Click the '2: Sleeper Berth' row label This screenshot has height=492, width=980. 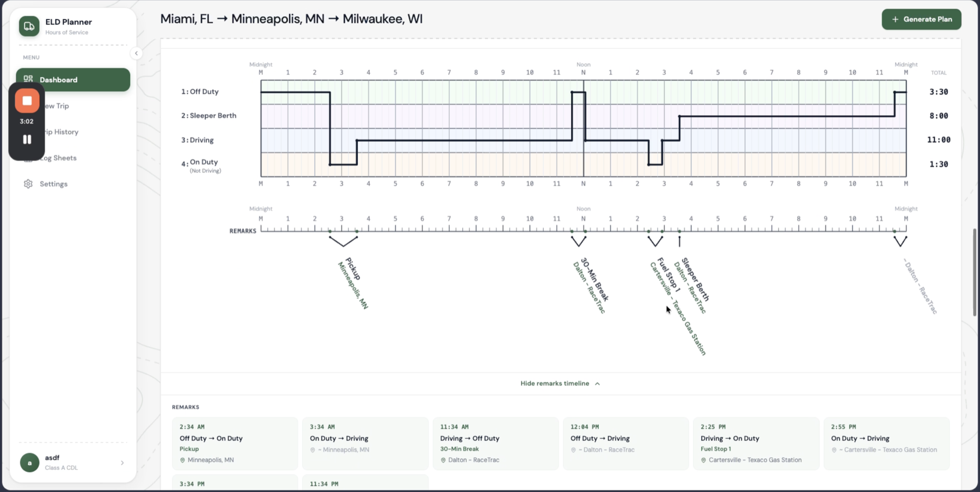[209, 116]
